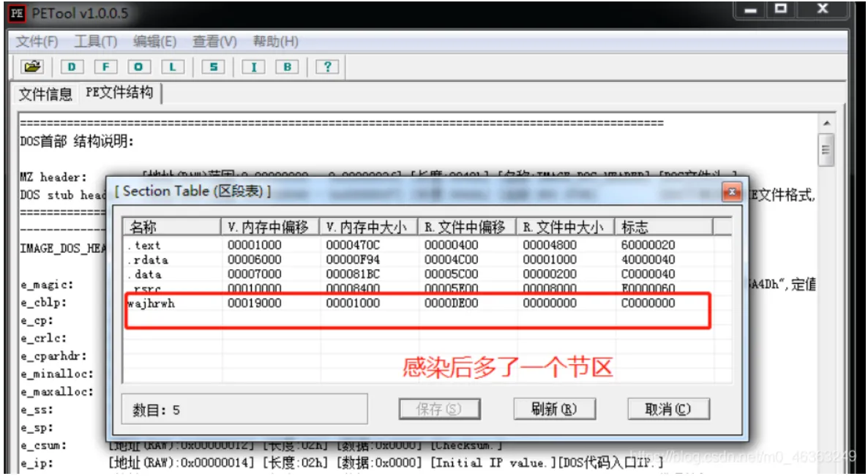Click the O toolbar button

click(139, 67)
